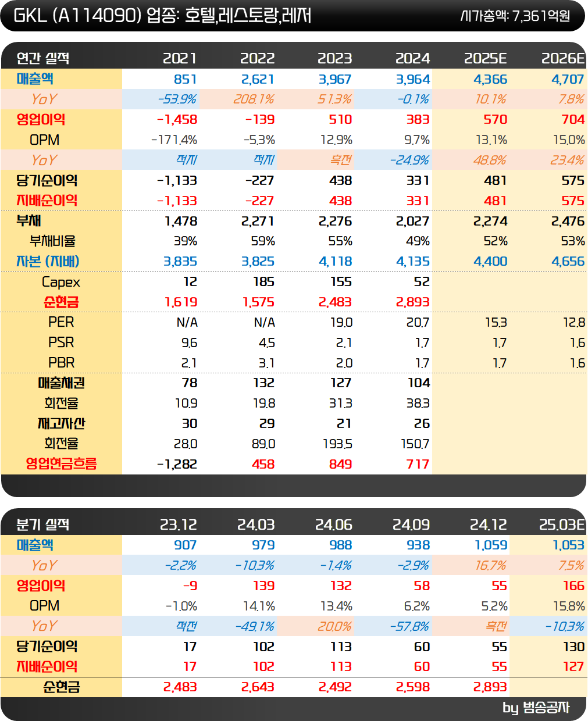The height and width of the screenshot is (721, 588).
Task: Click Capex value 185
Action: (263, 282)
